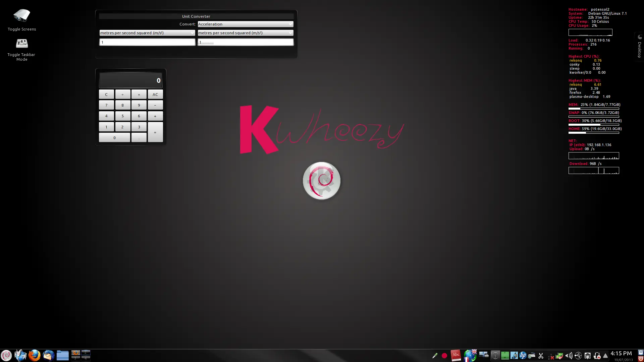Open the globe translation applet with flags

coord(470,355)
